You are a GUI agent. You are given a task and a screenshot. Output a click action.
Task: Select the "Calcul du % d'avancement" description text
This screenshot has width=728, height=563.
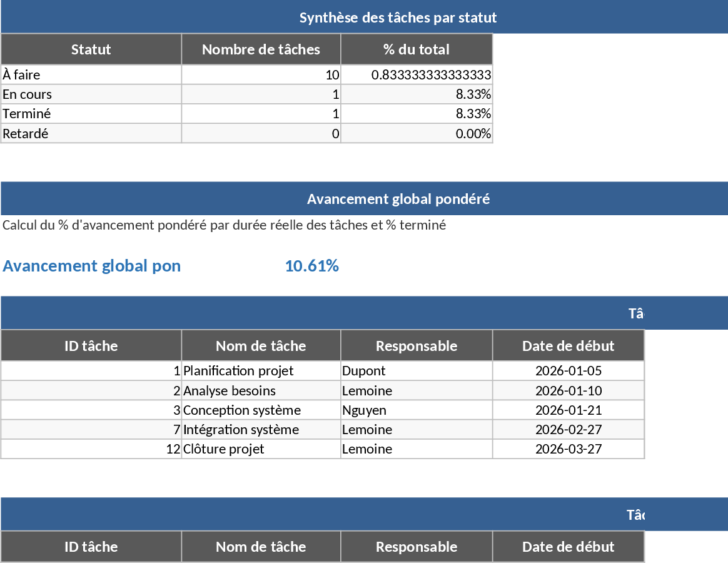[x=224, y=225]
